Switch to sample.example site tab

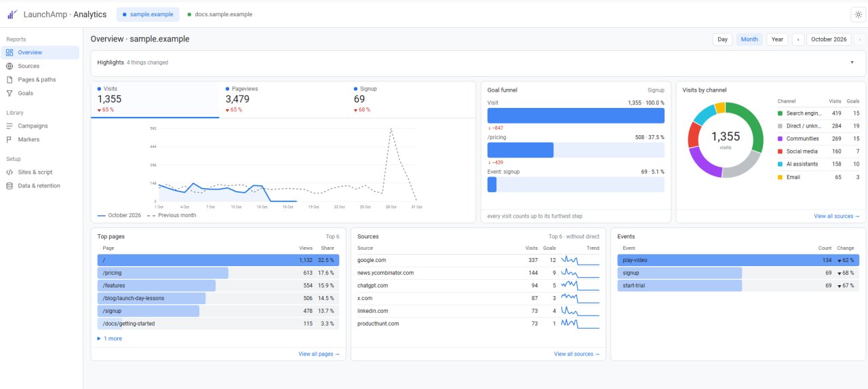148,14
